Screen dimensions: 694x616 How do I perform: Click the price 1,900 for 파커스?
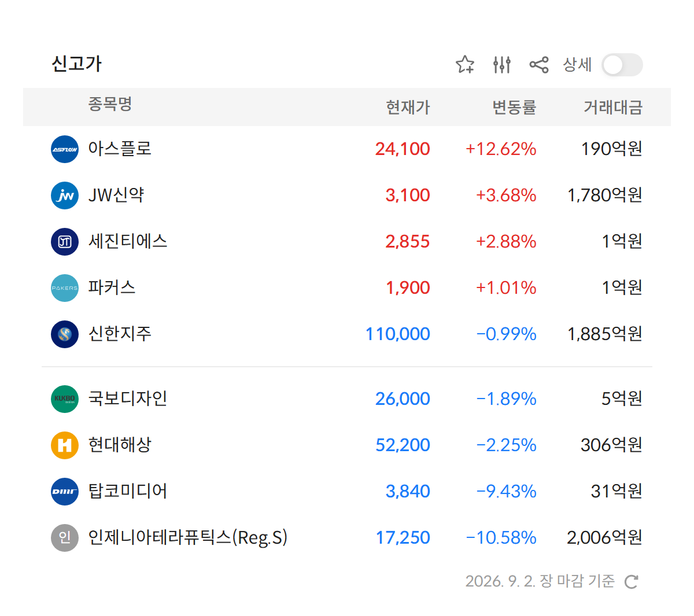(408, 288)
